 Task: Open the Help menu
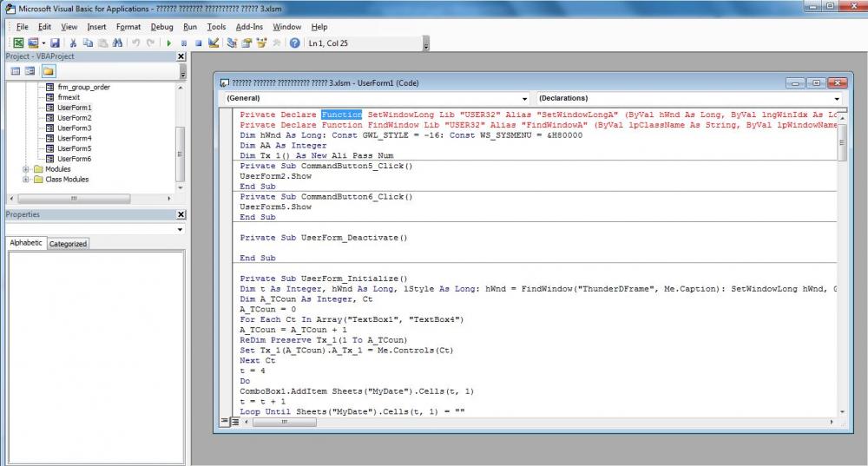coord(319,27)
